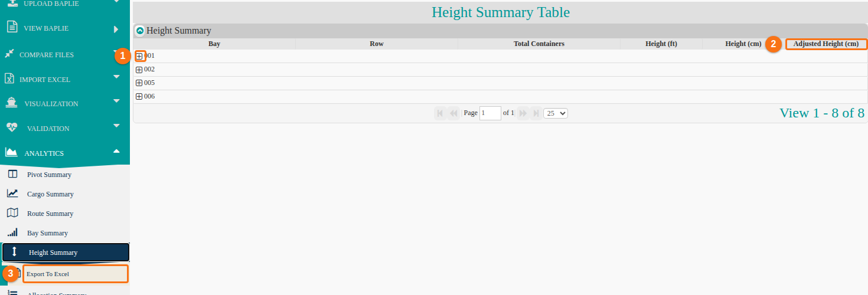This screenshot has height=295, width=868.
Task: Open Pivot Summary page
Action: click(x=49, y=175)
